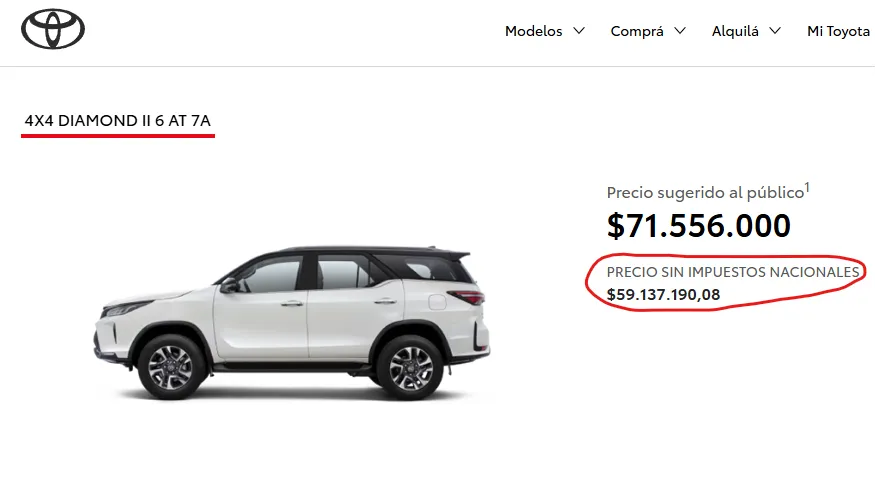Screen dimensions: 878x478
Task: Select the 4X4 DIAMOND II 6 AT 7A tab
Action: [x=118, y=120]
